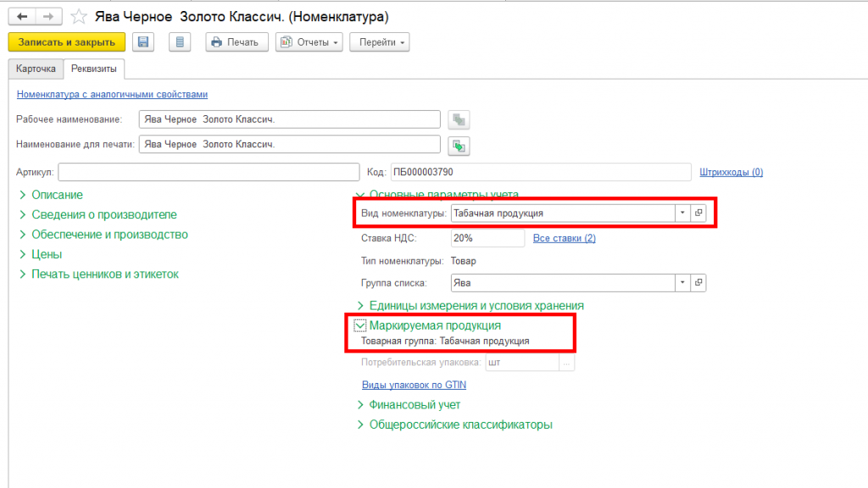Expand the Общероссийские классификаторы section
This screenshot has height=488, width=868.
455,425
